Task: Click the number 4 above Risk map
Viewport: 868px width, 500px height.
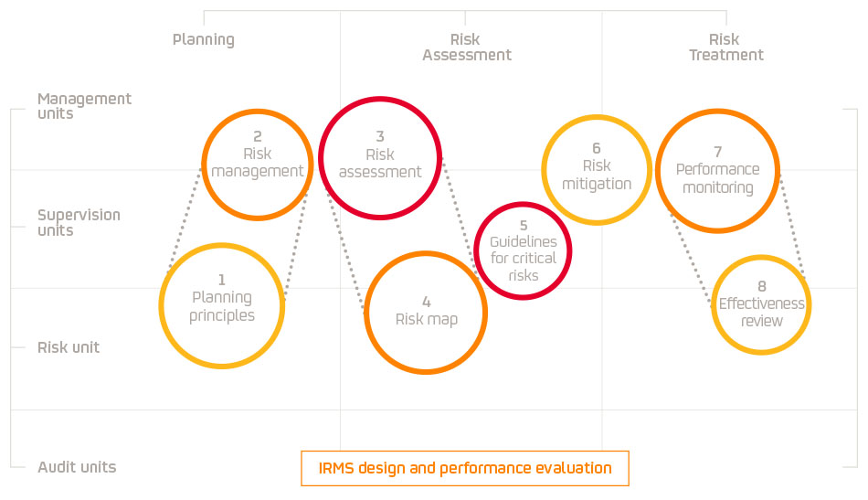Action: pos(427,302)
